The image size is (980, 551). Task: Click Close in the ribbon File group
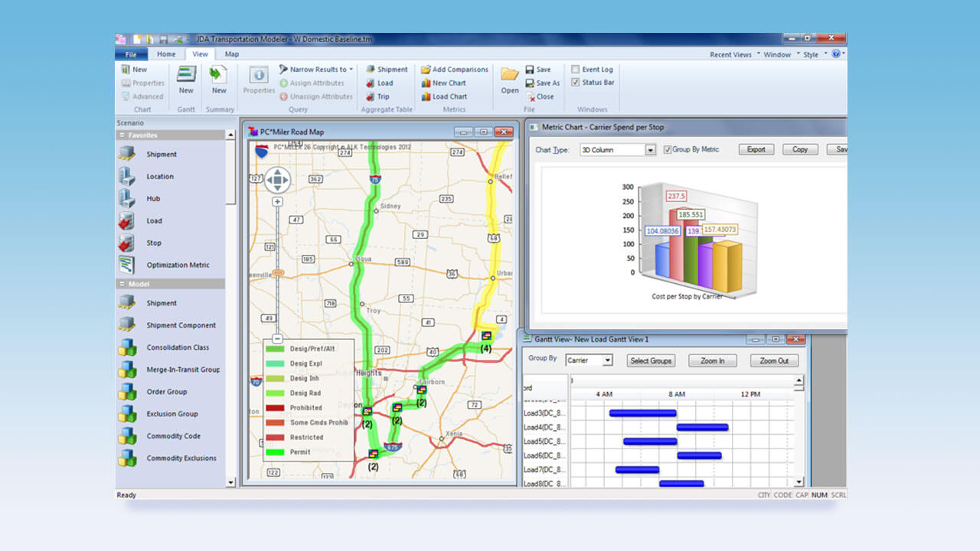tap(540, 96)
